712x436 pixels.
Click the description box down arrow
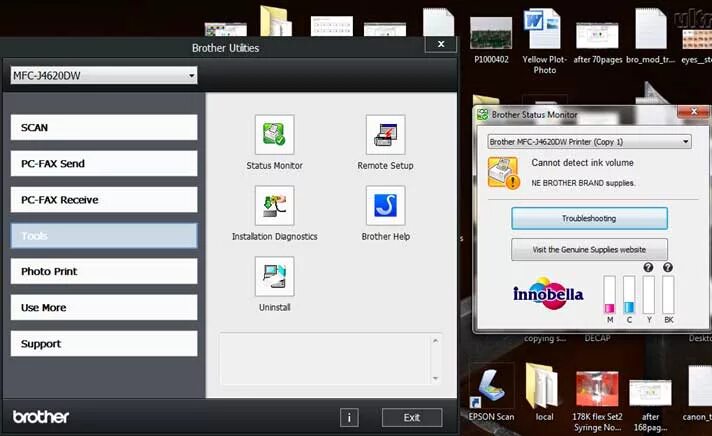coord(435,378)
